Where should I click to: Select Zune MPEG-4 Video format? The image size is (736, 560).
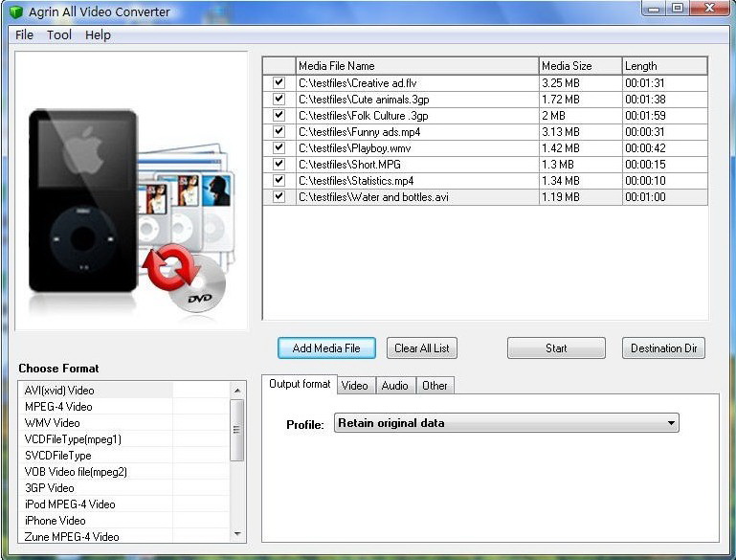124,536
